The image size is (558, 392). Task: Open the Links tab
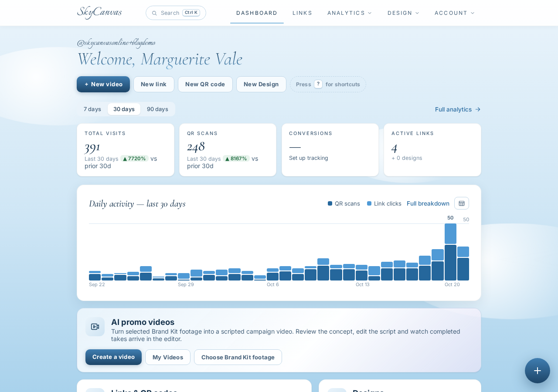303,13
